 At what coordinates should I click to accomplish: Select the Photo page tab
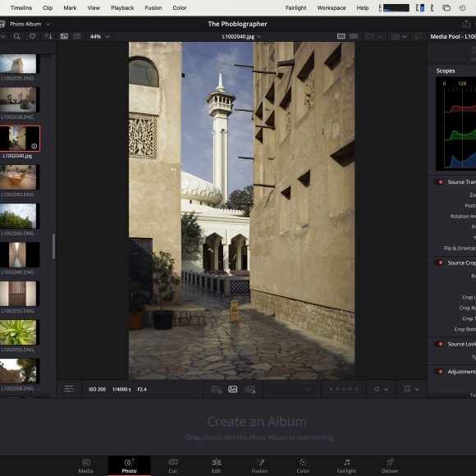[x=130, y=465]
